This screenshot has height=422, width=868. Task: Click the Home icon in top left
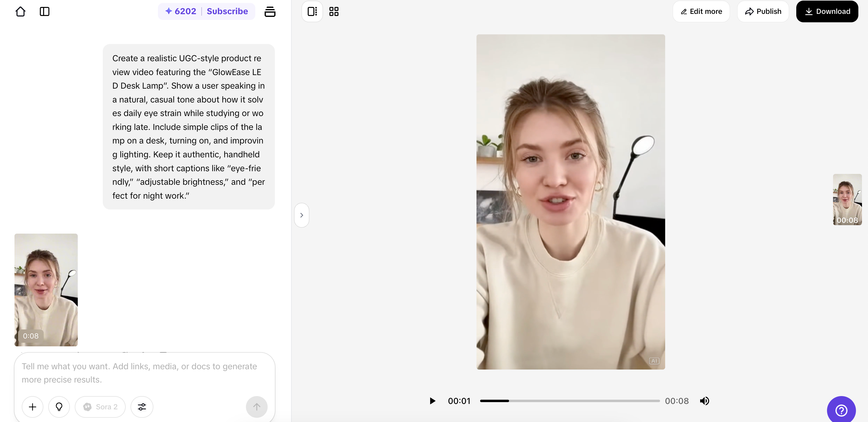20,11
